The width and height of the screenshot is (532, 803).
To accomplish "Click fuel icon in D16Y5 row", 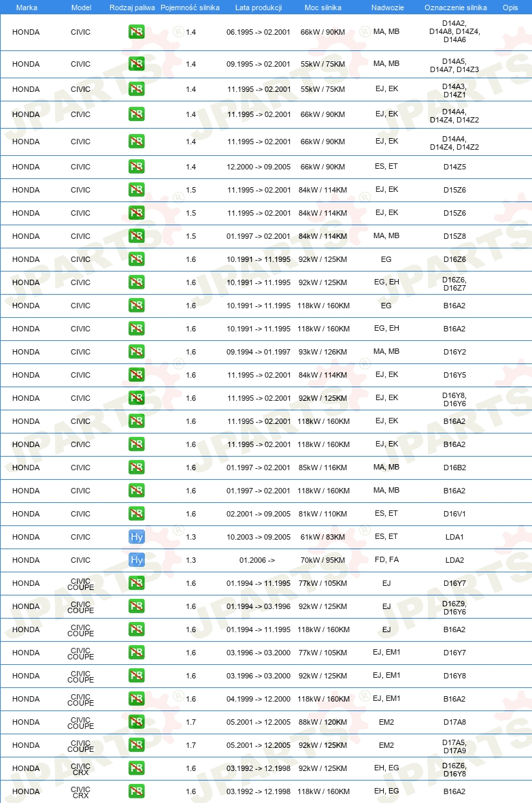I will [x=136, y=375].
